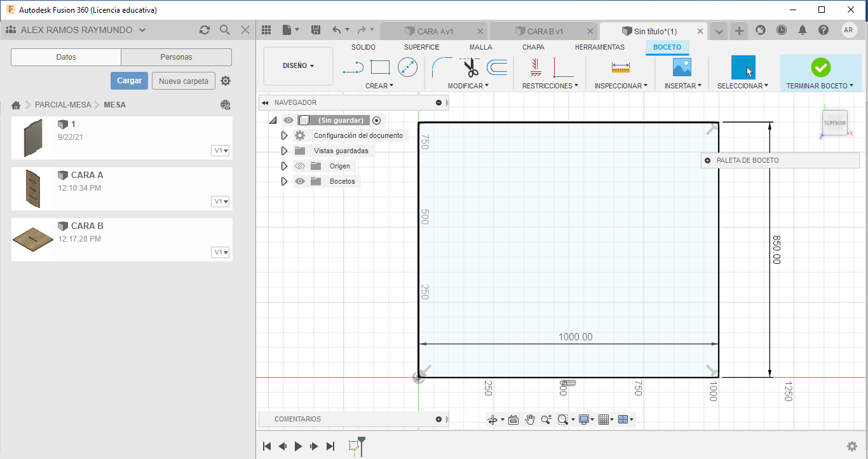868x459 pixels.
Task: Click the Cargar button
Action: [129, 81]
